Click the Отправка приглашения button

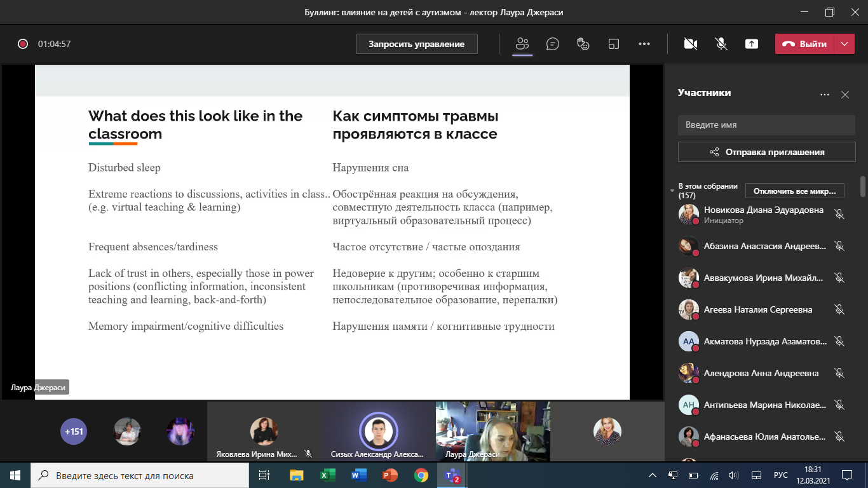click(767, 152)
